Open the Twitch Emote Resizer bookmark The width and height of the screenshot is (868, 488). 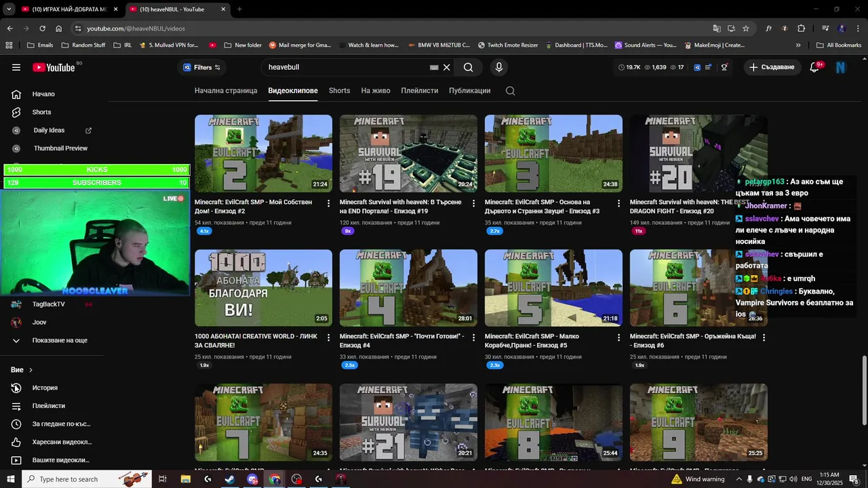508,45
